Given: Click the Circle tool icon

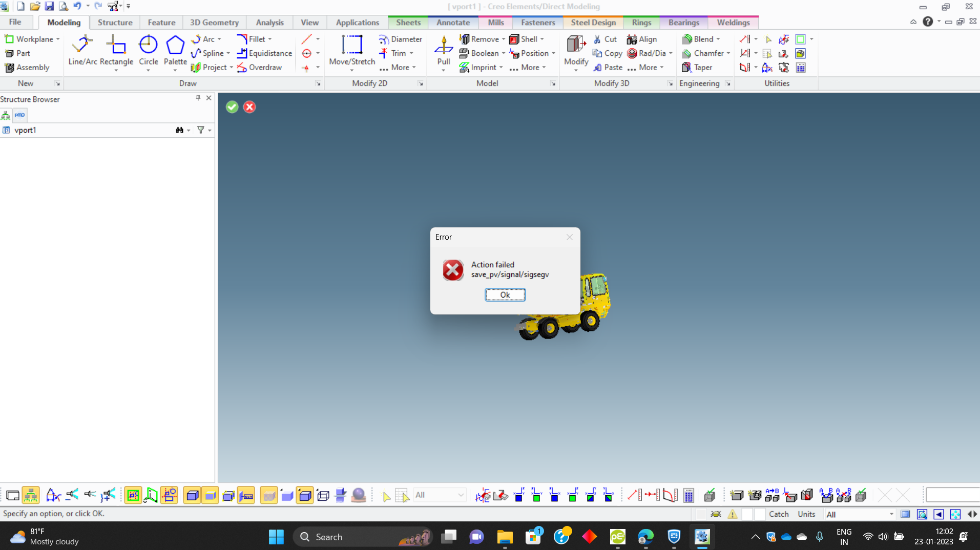Looking at the screenshot, I should tap(148, 50).
